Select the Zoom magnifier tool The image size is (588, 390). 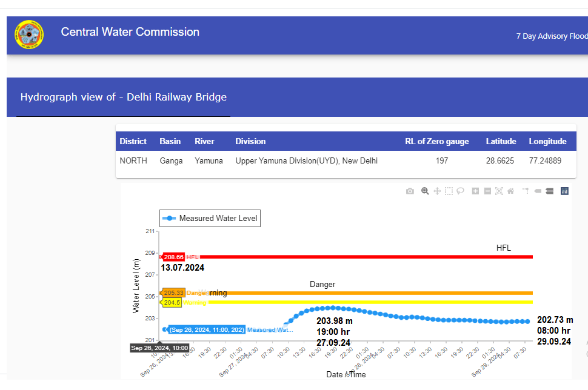(425, 191)
